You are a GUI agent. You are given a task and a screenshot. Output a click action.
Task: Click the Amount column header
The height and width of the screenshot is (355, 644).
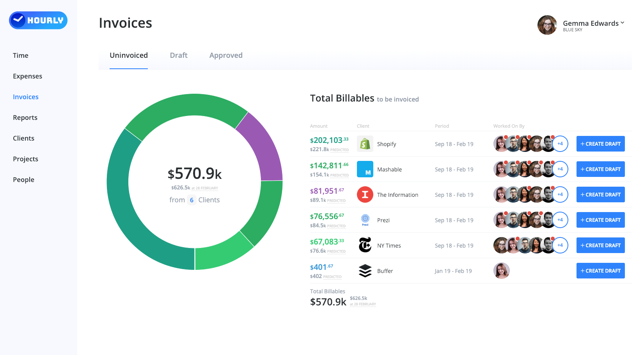(x=319, y=126)
